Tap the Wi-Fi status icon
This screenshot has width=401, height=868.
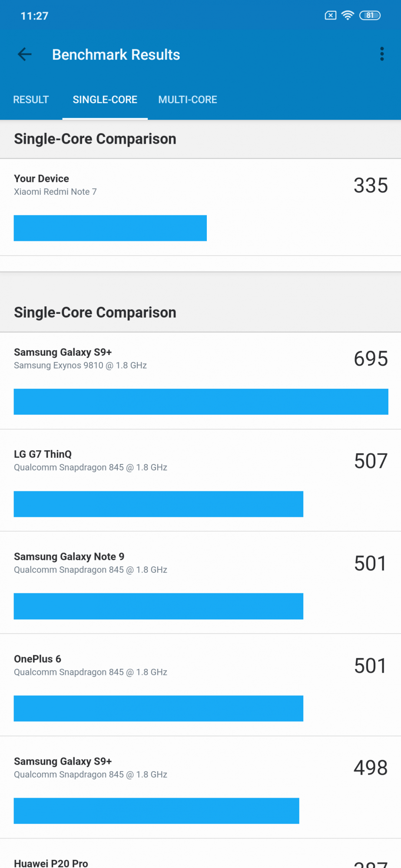point(348,16)
